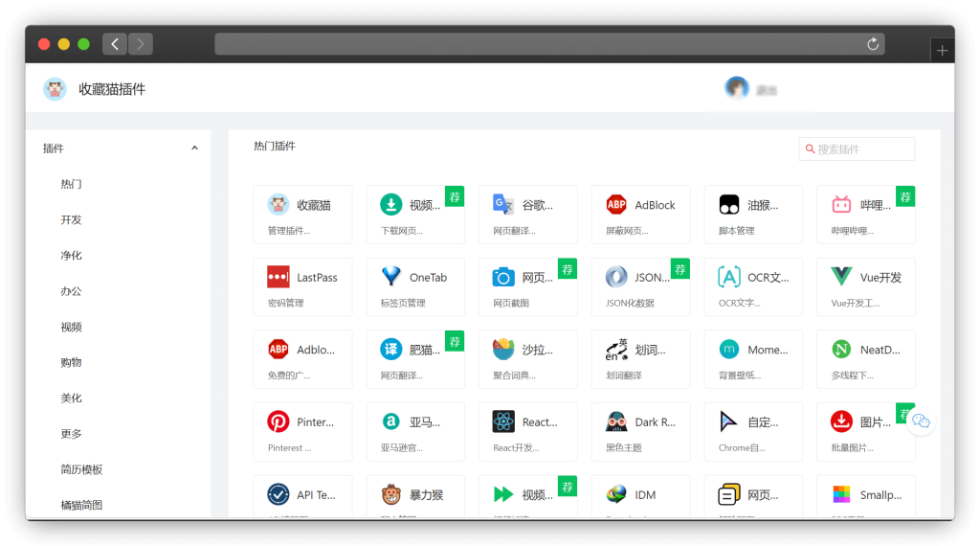
Task: Click the AdBlock plugin icon
Action: pyautogui.click(x=616, y=205)
